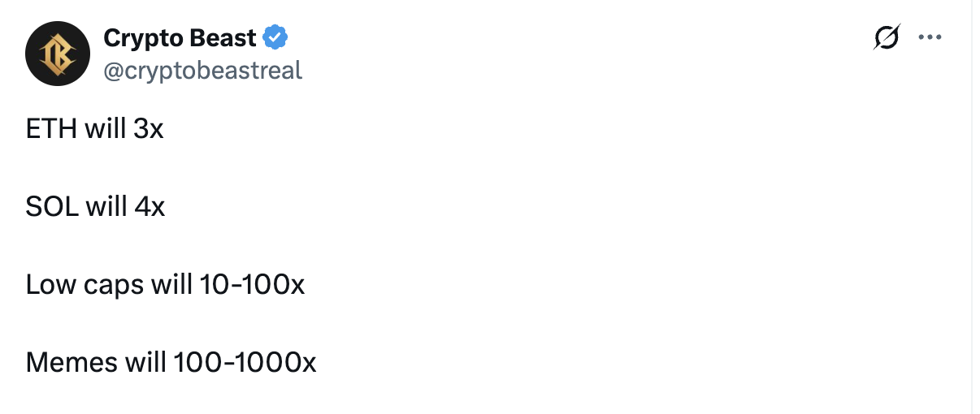Click the word will in ETH line
Screen dimensions: 980x414
[x=104, y=128]
